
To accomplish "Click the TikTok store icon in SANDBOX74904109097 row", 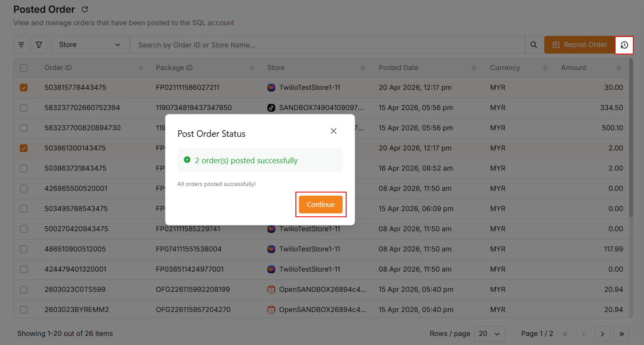I will pyautogui.click(x=271, y=108).
